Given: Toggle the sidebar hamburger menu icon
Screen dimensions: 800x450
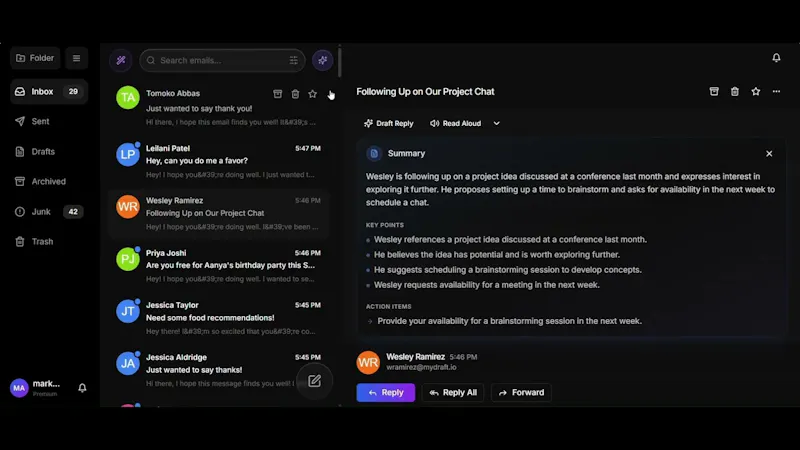Looking at the screenshot, I should tap(77, 58).
